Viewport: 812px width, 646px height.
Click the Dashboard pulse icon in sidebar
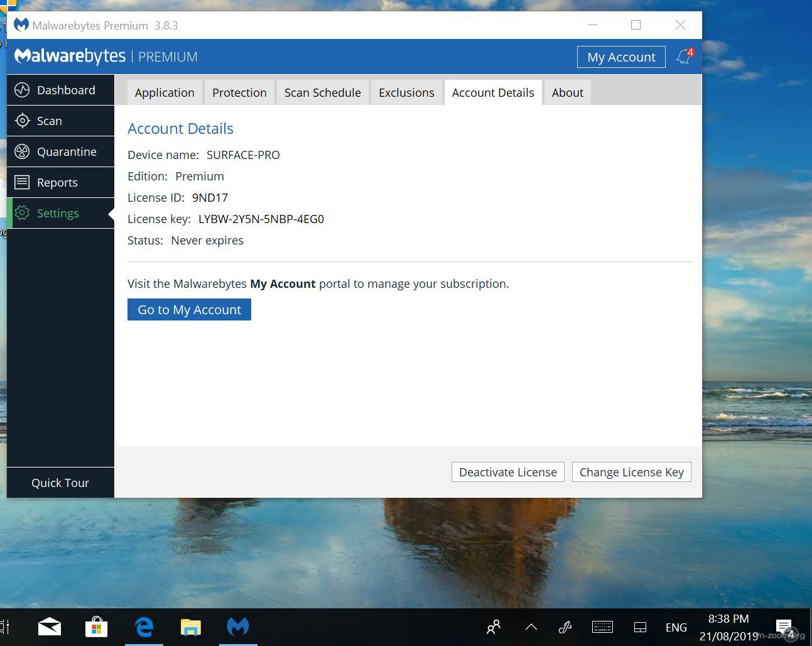[x=22, y=90]
